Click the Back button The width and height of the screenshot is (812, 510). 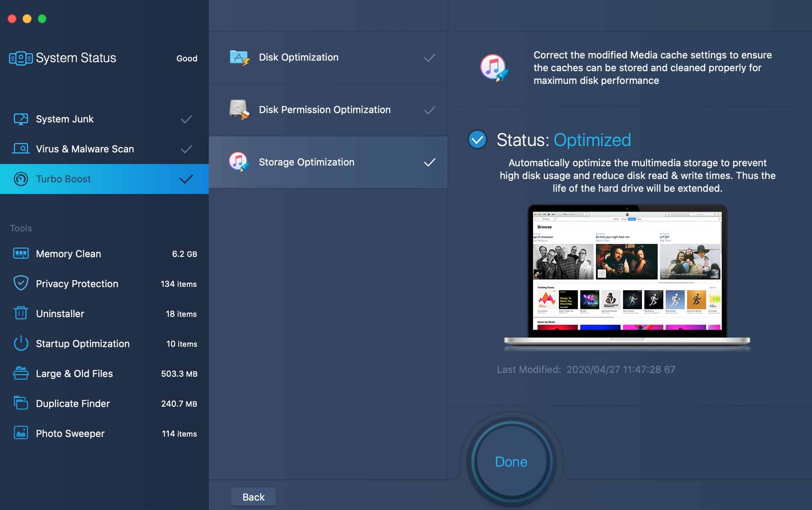[253, 497]
